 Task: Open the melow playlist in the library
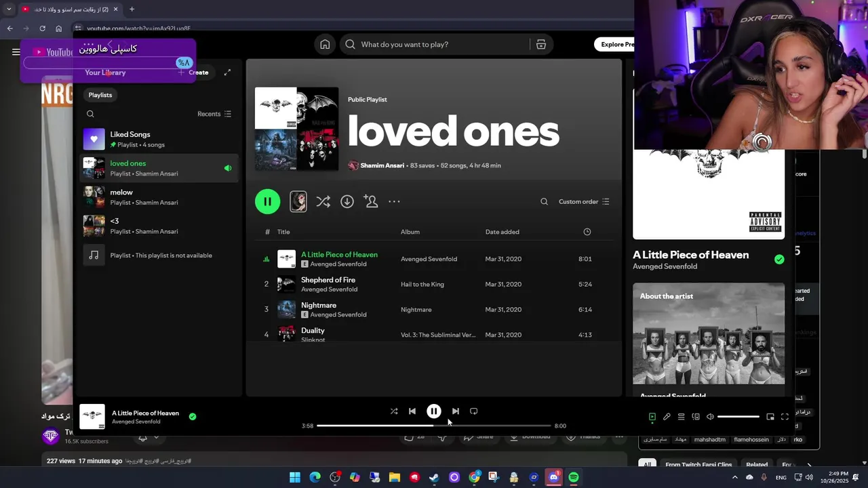point(159,197)
